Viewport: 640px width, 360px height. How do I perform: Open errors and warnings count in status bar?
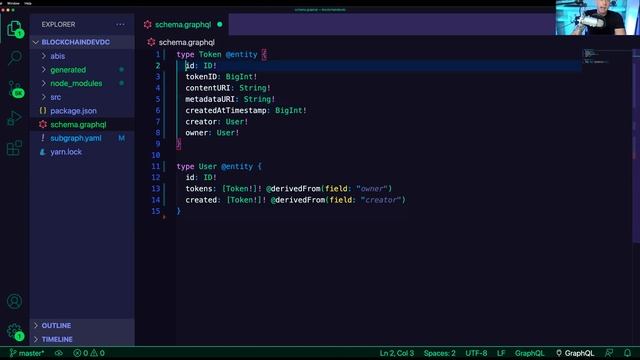(89, 353)
